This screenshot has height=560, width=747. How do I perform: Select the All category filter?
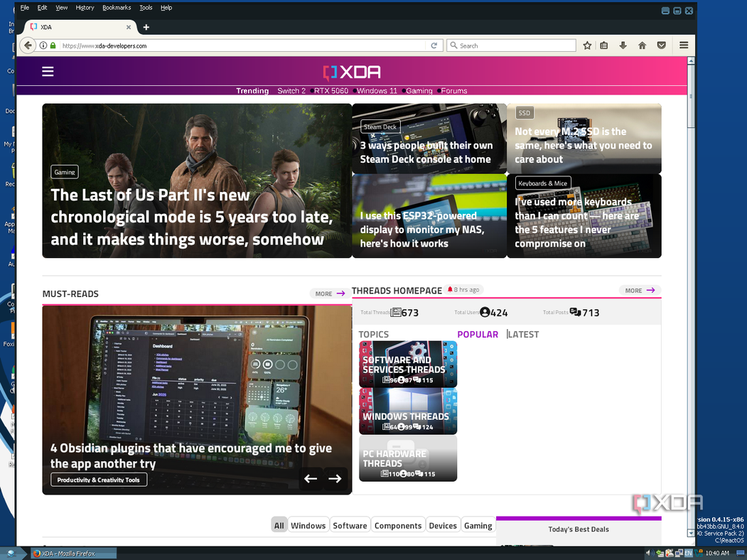279,525
